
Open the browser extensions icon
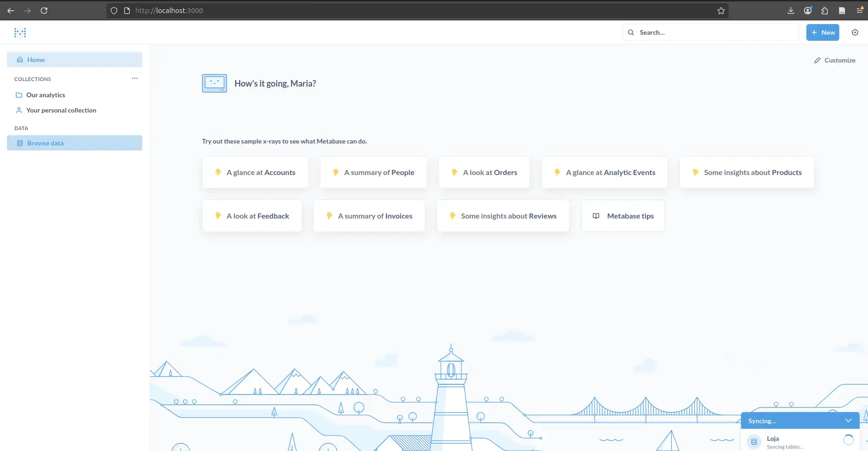(825, 10)
